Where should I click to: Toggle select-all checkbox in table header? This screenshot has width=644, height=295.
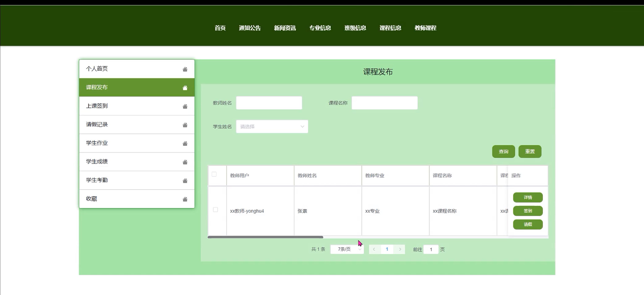pyautogui.click(x=214, y=174)
